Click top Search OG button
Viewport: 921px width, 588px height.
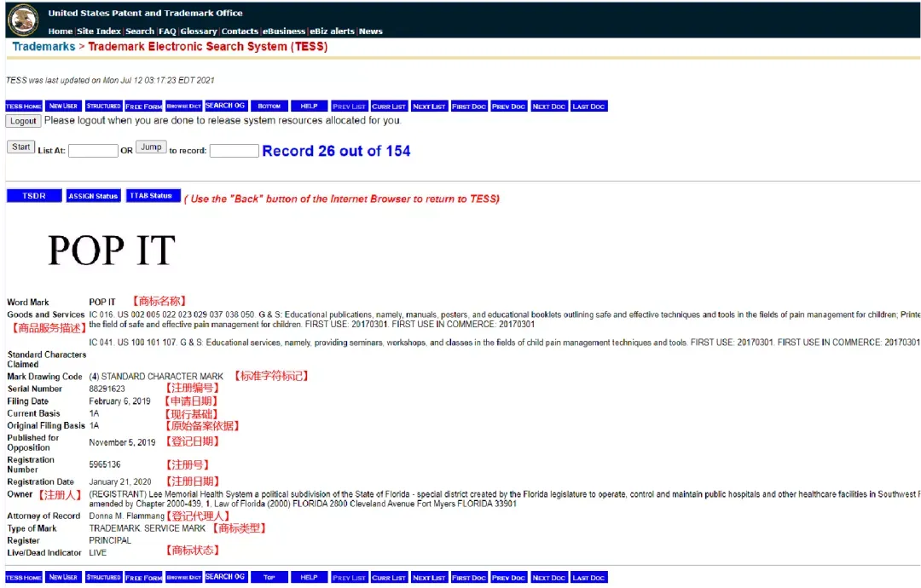pos(225,107)
